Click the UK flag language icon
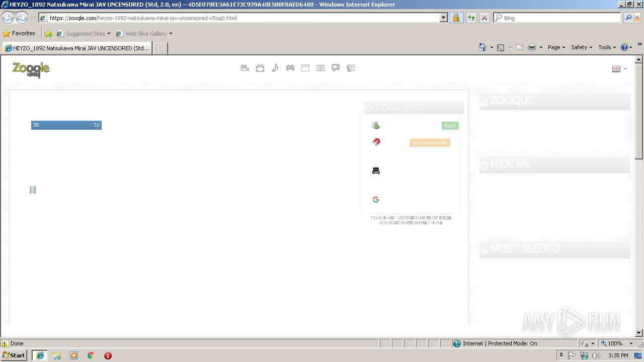644x362 pixels. (616, 69)
